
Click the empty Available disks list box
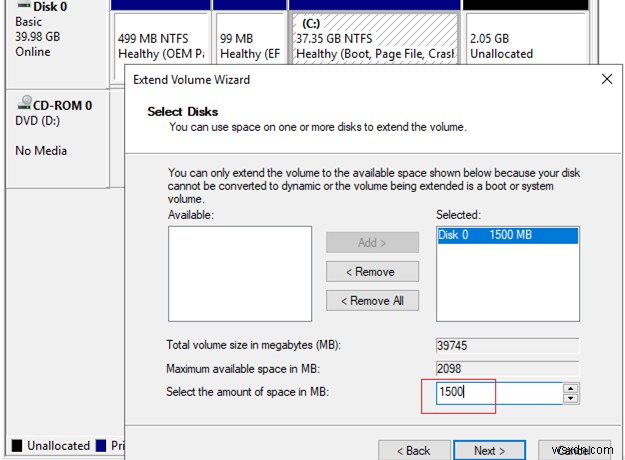[240, 274]
